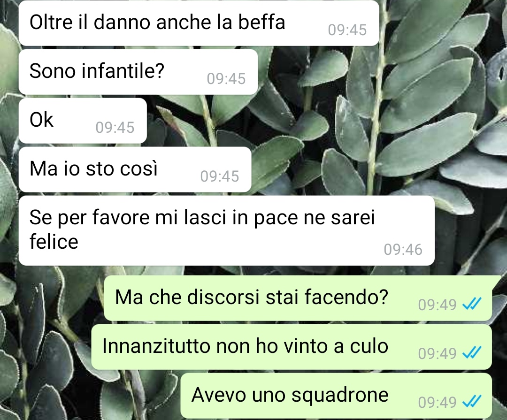Tap the 'Innanzitutto non ho vinto a culo' bubble
Image resolution: width=507 pixels, height=420 pixels.
point(292,347)
